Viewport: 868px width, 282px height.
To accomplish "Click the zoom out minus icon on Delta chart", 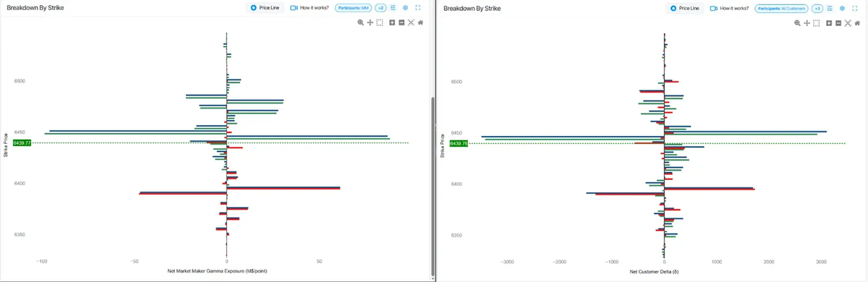I will [x=838, y=23].
